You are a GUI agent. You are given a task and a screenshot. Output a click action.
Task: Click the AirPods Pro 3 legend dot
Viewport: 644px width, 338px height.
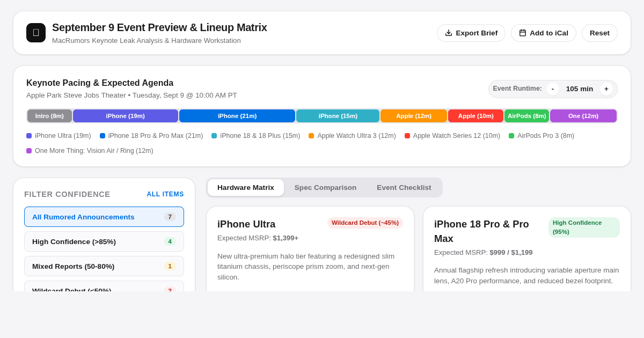click(x=511, y=136)
